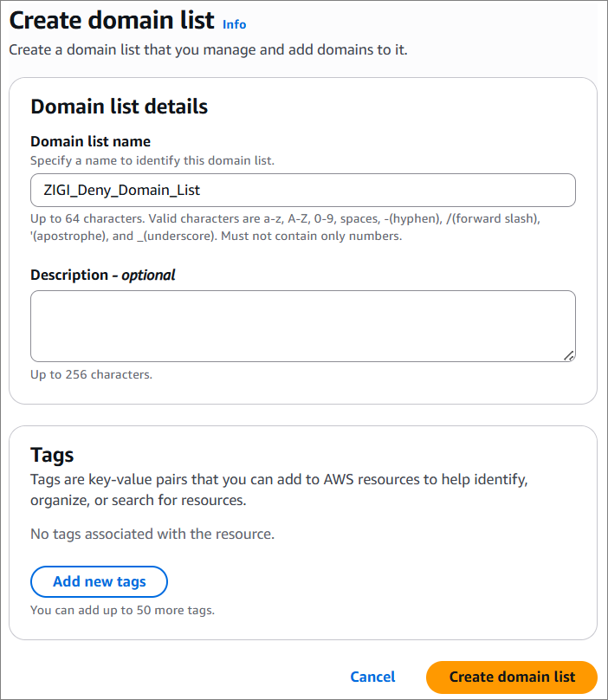Click the Domain list details section heading
This screenshot has width=608, height=700.
120,107
